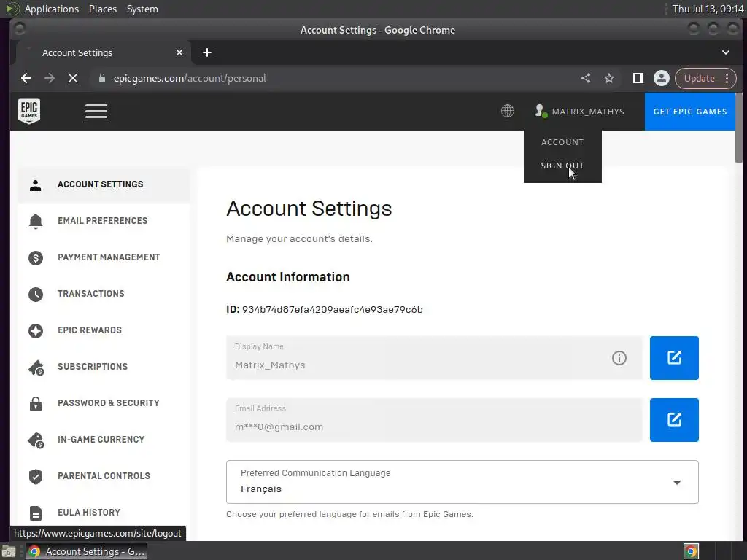Click the show desktop icon in the taskbar
The height and width of the screenshot is (560, 747).
9,551
